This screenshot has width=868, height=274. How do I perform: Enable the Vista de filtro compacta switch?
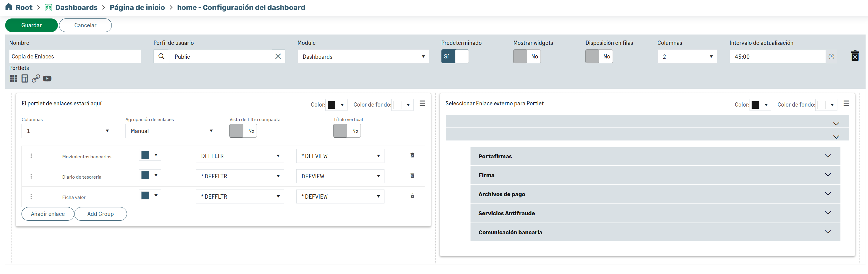[243, 131]
